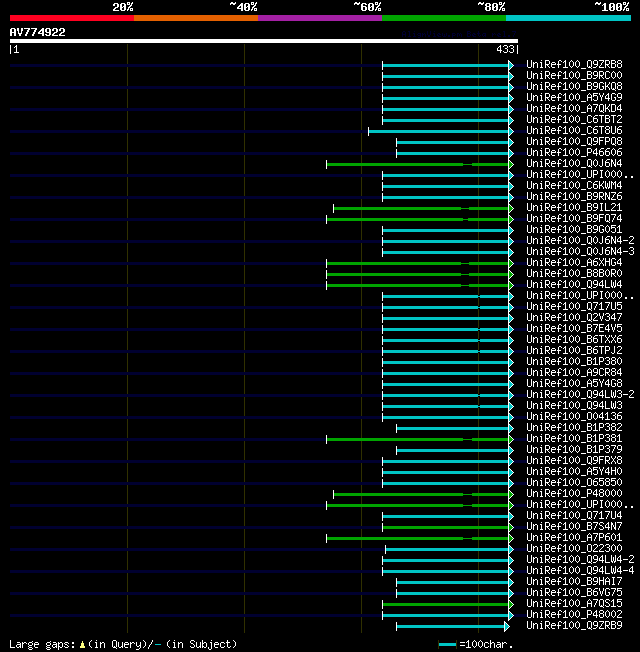Select the UniRef100_O65850 label
This screenshot has width=640, height=652.
[x=574, y=483]
